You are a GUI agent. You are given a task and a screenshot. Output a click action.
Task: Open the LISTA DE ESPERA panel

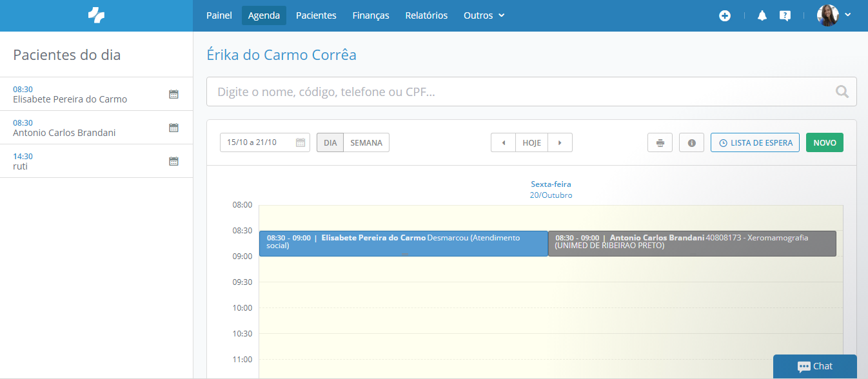(x=755, y=142)
